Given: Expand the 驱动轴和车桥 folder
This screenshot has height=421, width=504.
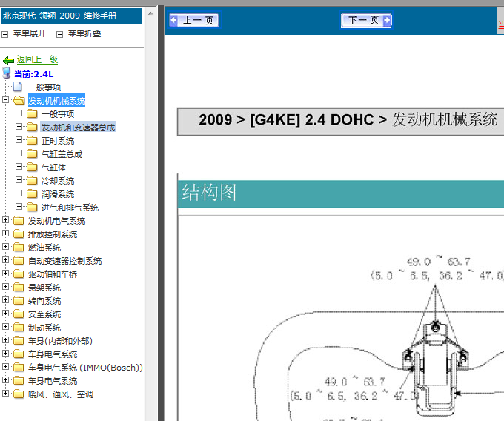Looking at the screenshot, I should [x=5, y=274].
